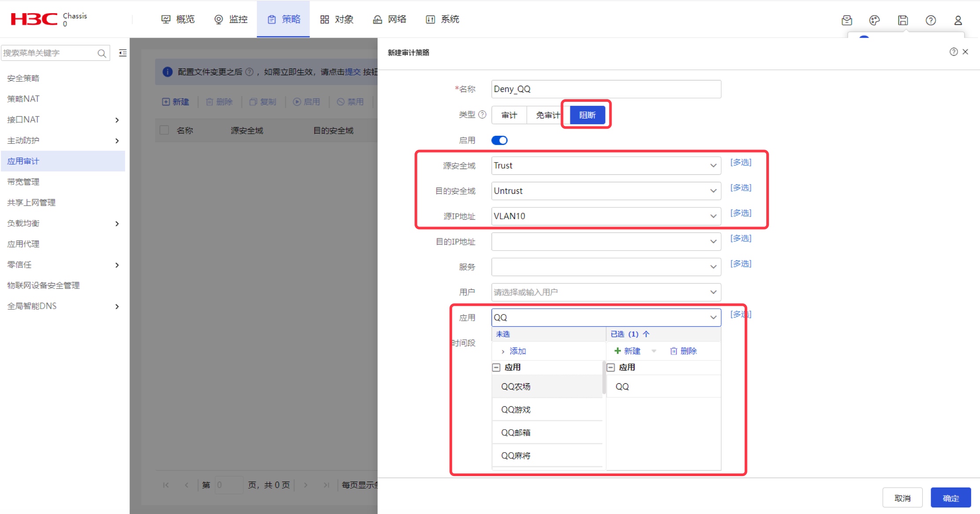Click the plus 新建 in the selected applications pane
Viewport: 980px width, 514px height.
[x=627, y=351]
